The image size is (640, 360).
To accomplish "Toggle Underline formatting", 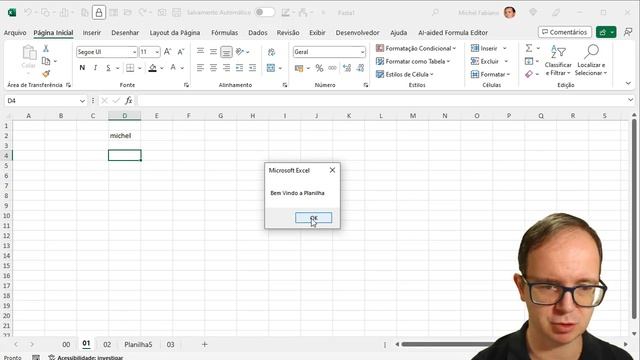I will [108, 68].
